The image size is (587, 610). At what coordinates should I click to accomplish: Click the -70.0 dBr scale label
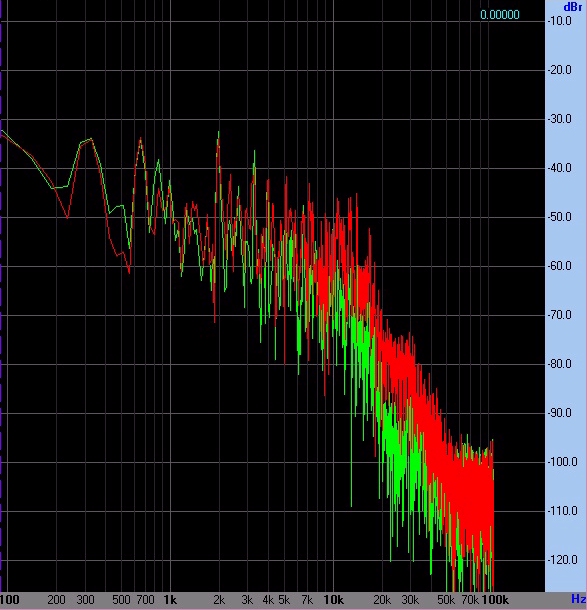(559, 315)
